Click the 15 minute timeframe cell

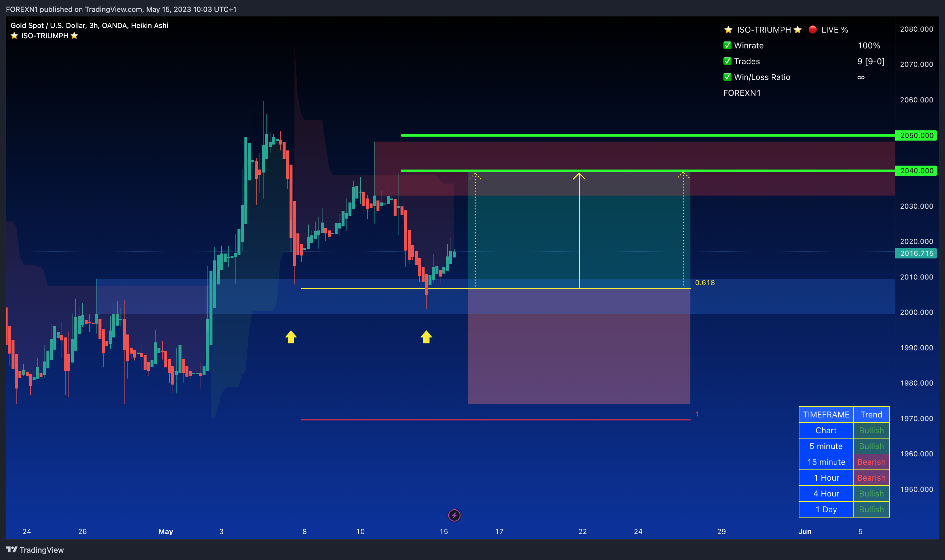[x=826, y=462]
